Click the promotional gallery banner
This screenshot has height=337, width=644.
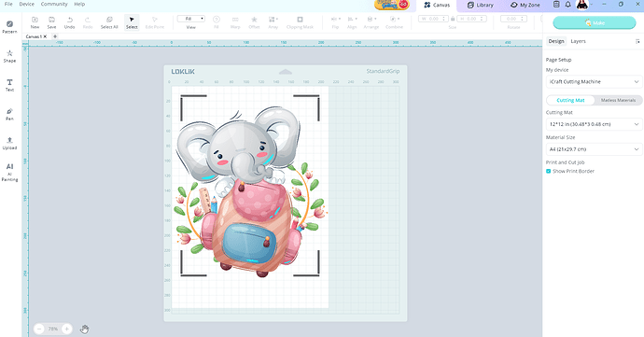(x=392, y=5)
